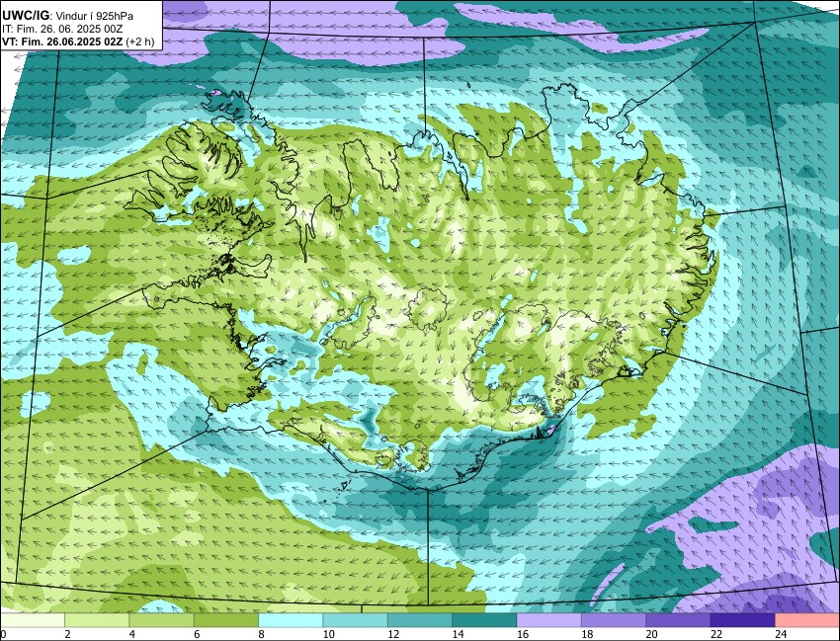Click the legend scale label "24"
Screen dimensions: 840x641
coord(781,634)
